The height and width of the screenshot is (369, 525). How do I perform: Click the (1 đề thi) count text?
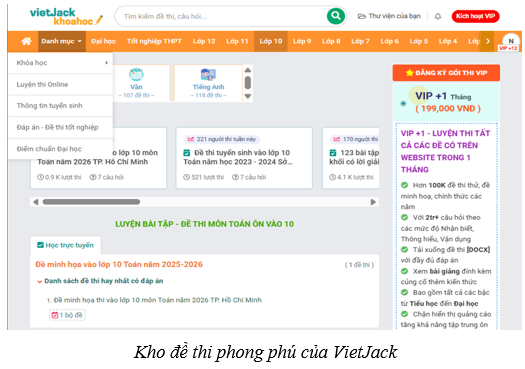tap(359, 265)
